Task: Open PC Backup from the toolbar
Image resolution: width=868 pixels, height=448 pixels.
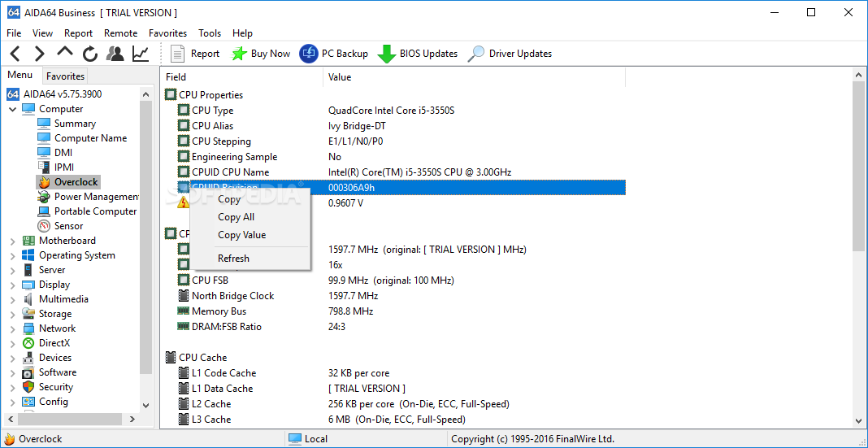Action: pos(333,54)
